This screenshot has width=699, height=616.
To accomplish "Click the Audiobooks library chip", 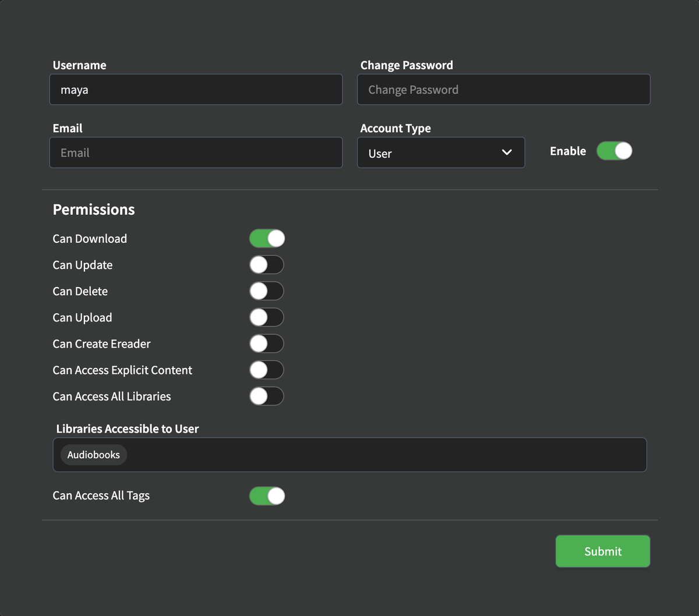I will point(94,455).
